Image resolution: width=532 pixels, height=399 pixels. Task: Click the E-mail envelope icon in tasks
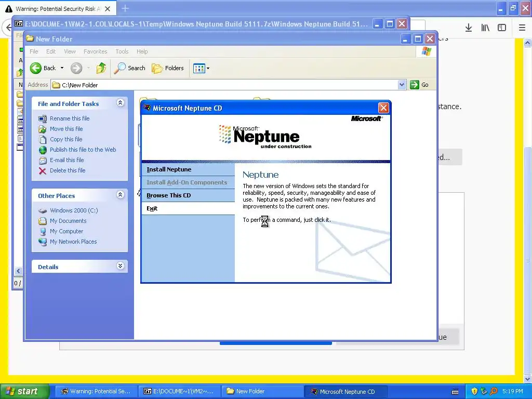coord(43,161)
